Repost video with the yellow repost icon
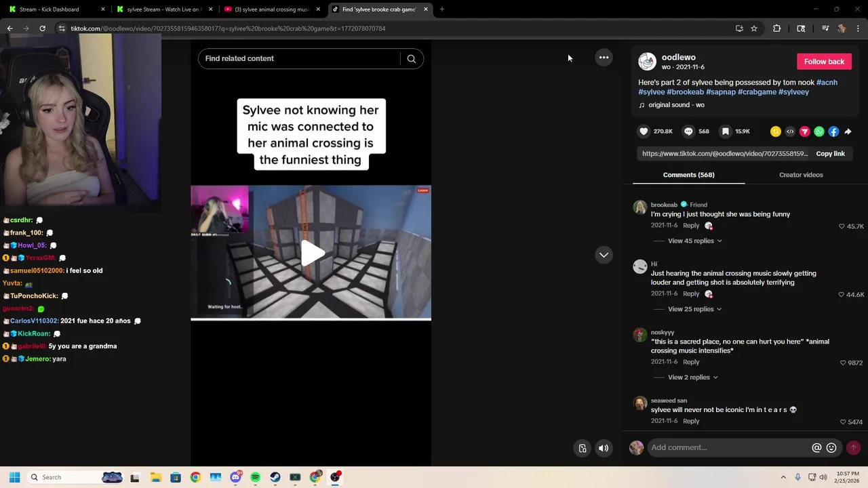The image size is (868, 488). (776, 131)
